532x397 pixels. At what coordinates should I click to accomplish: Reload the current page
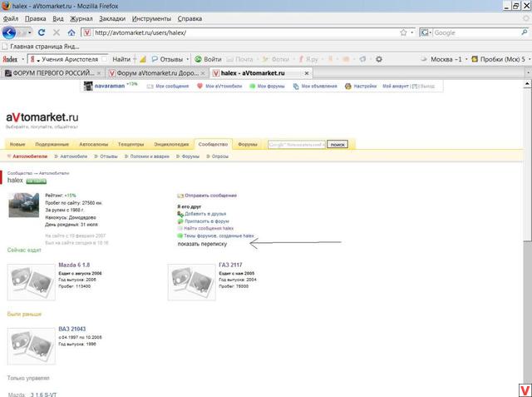[x=42, y=32]
